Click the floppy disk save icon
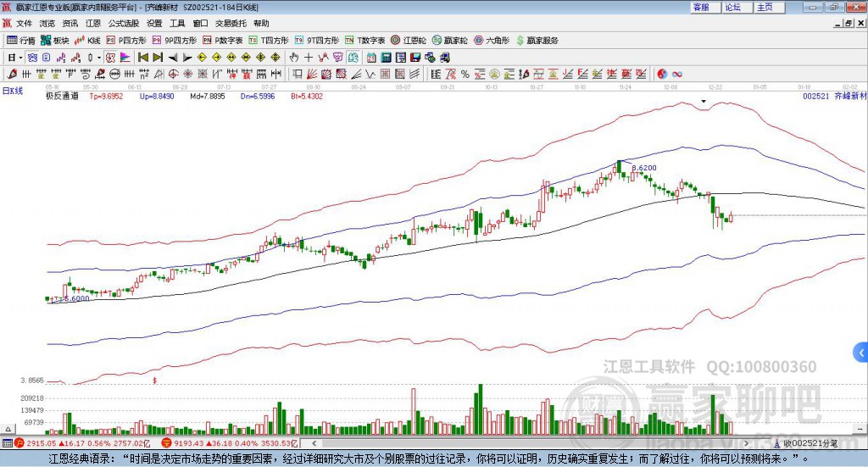868x467 pixels. [415, 58]
